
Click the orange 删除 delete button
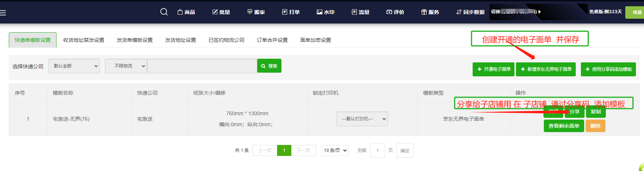(x=595, y=126)
